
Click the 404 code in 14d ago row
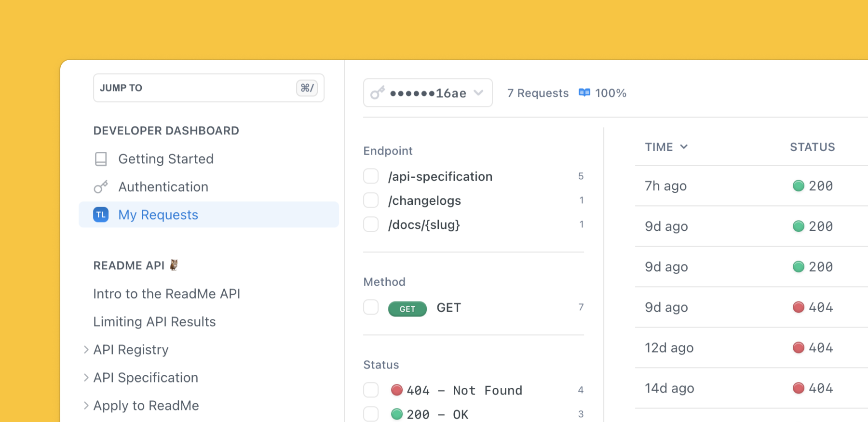[x=821, y=388]
